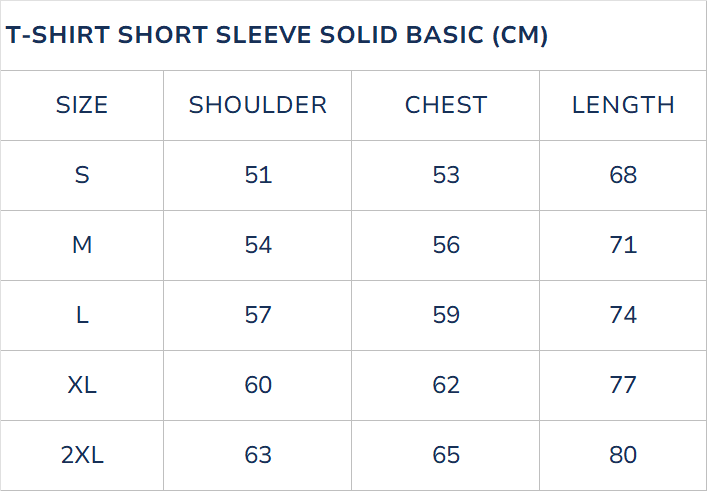Click the M size row label
Viewport: 707px width, 491px height.
coord(82,245)
